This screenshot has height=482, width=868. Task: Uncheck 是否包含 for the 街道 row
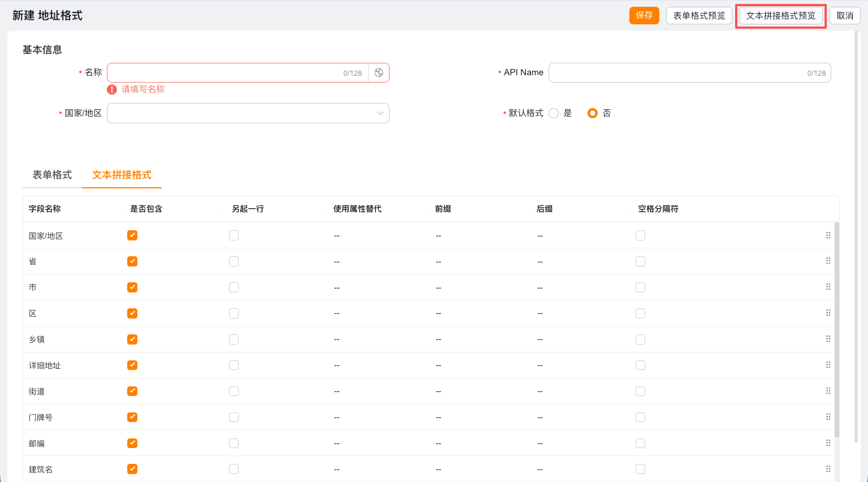point(132,391)
